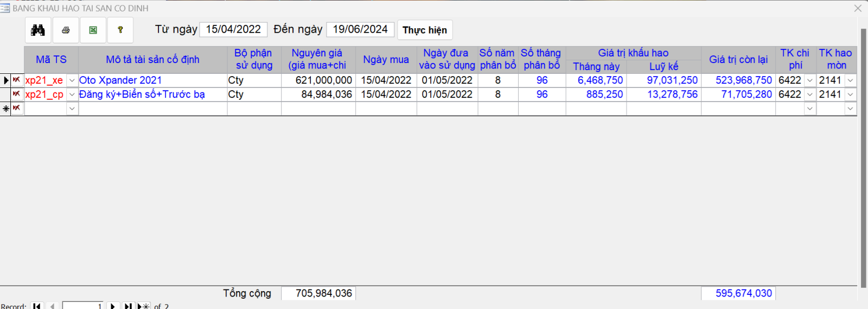Expand Mã TS dropdown for xp21_xe
The image size is (868, 309).
(x=72, y=80)
